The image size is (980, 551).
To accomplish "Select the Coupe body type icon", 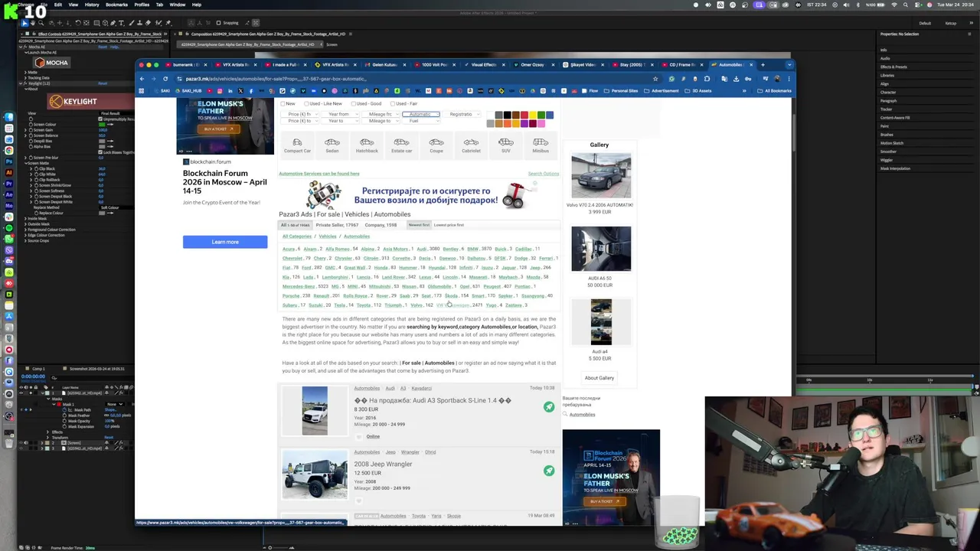I will [436, 144].
